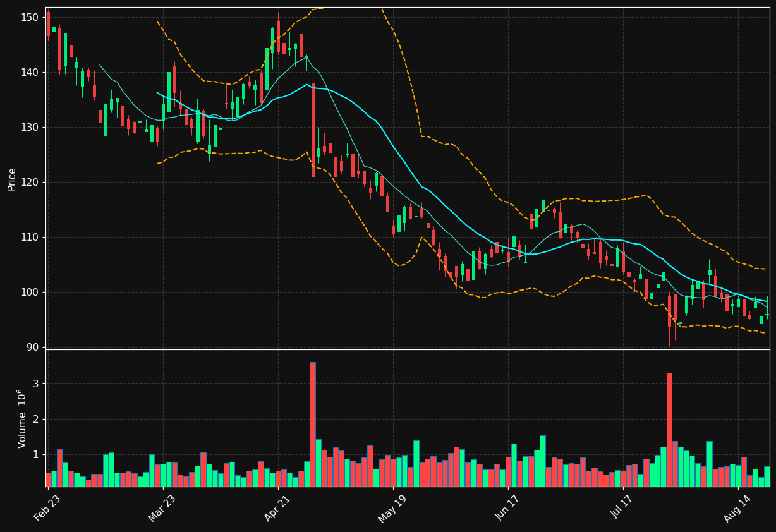Select the May 19 date label

tap(392, 507)
